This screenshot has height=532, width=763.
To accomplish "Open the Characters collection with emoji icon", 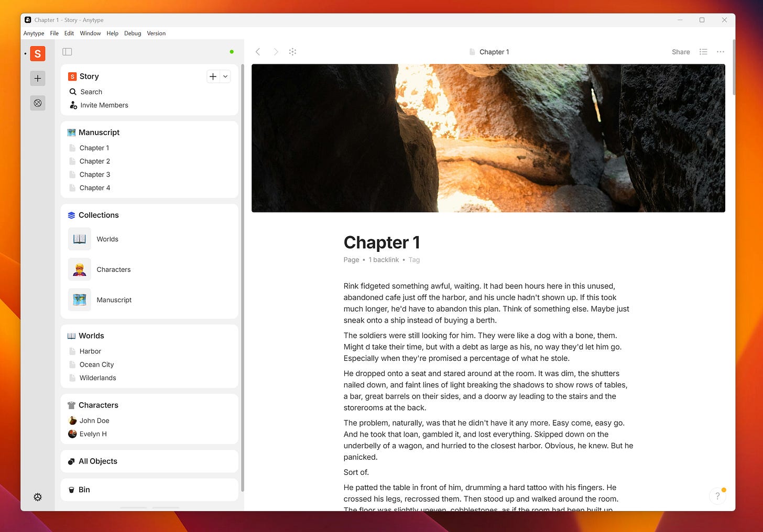I will (x=149, y=270).
